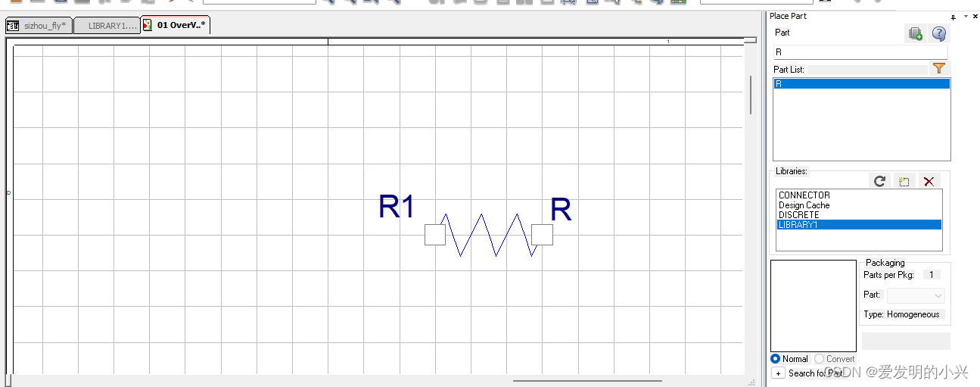Open the Place Part help icon
Image resolution: width=980 pixels, height=387 pixels.
click(939, 33)
